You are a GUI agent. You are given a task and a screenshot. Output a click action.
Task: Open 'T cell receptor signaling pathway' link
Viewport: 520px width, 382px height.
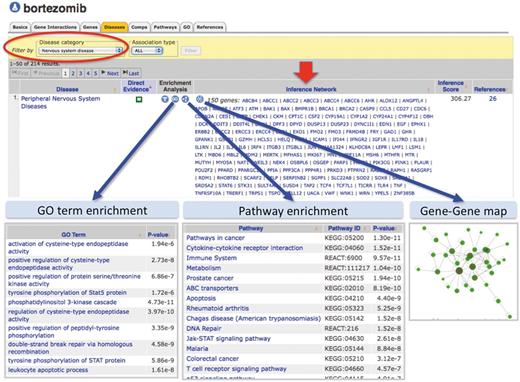[x=236, y=369]
